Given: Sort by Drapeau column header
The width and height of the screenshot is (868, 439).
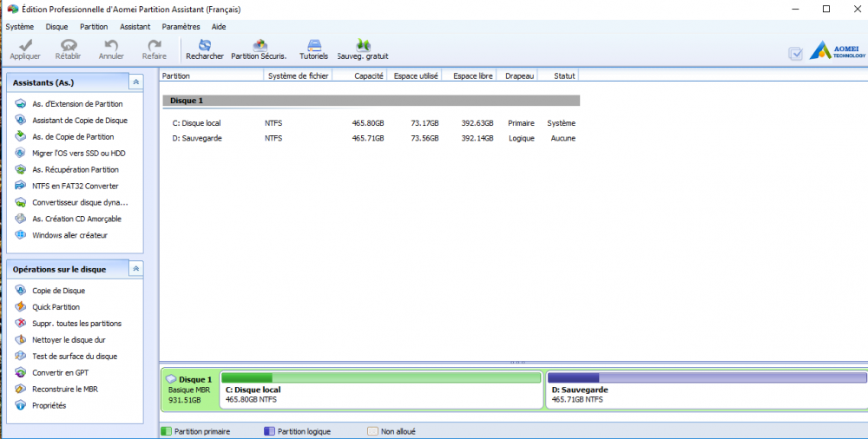Looking at the screenshot, I should tap(517, 75).
